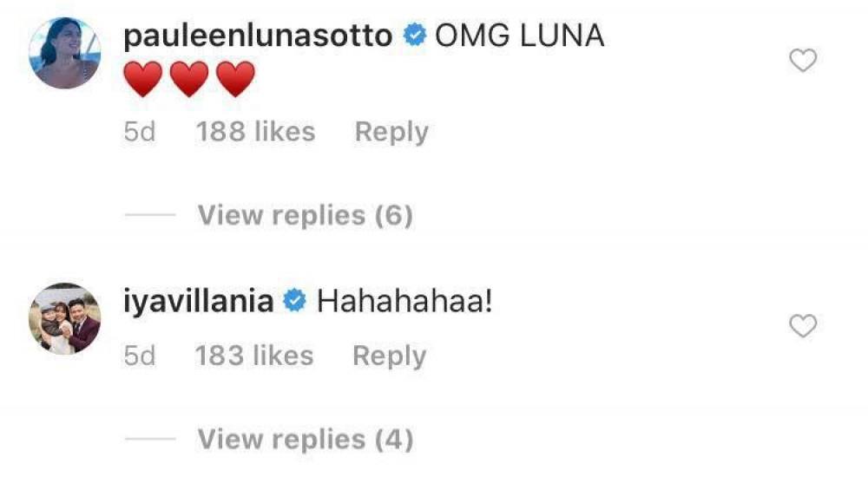Image resolution: width=868 pixels, height=477 pixels.
Task: View the 183 likes list
Action: tap(254, 356)
